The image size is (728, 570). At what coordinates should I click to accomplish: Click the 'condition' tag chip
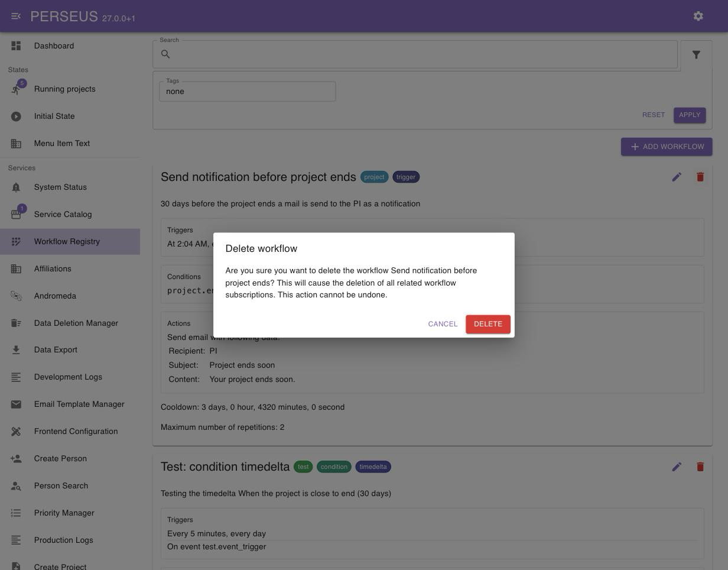point(334,467)
